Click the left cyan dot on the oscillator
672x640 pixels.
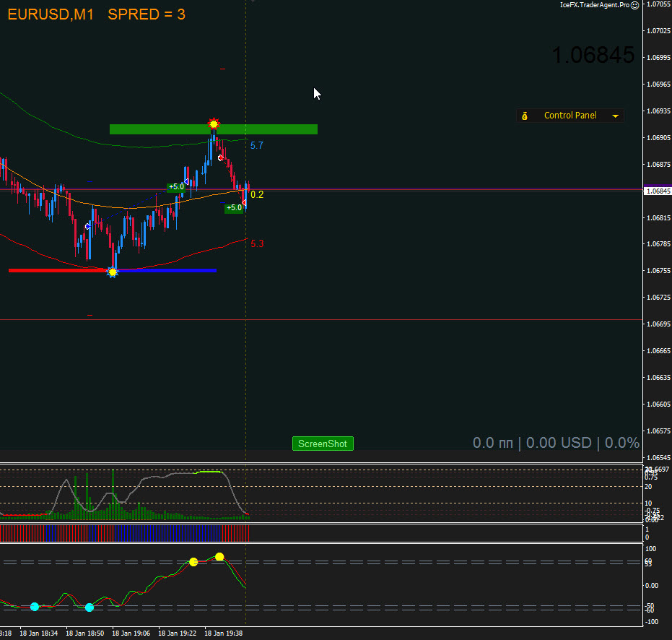click(x=35, y=607)
